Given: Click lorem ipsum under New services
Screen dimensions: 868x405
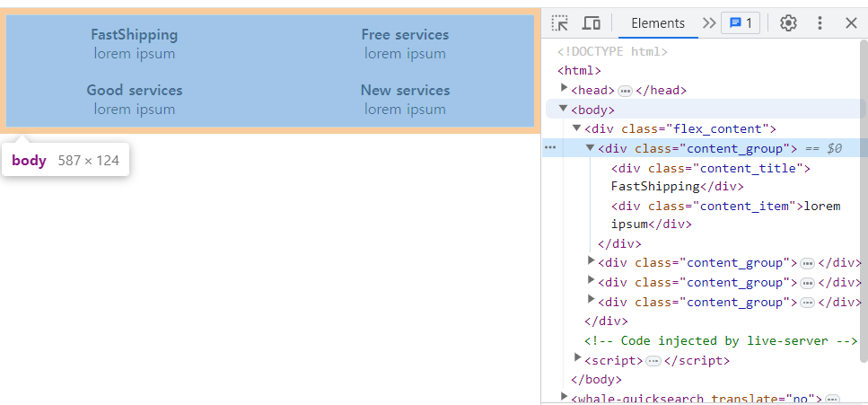Looking at the screenshot, I should point(405,110).
